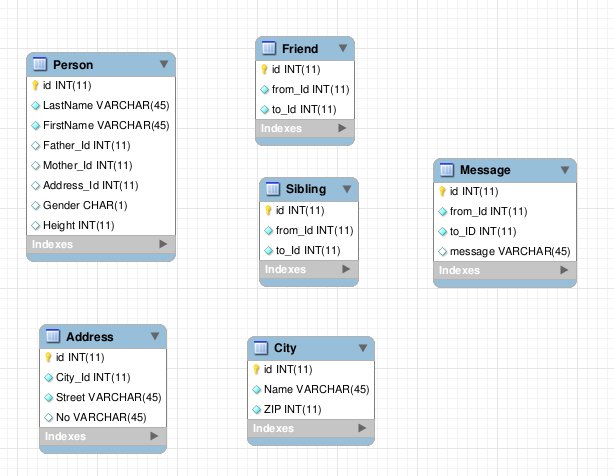Click the City table icon
Viewport: 614px width, 476px height.
point(261,348)
